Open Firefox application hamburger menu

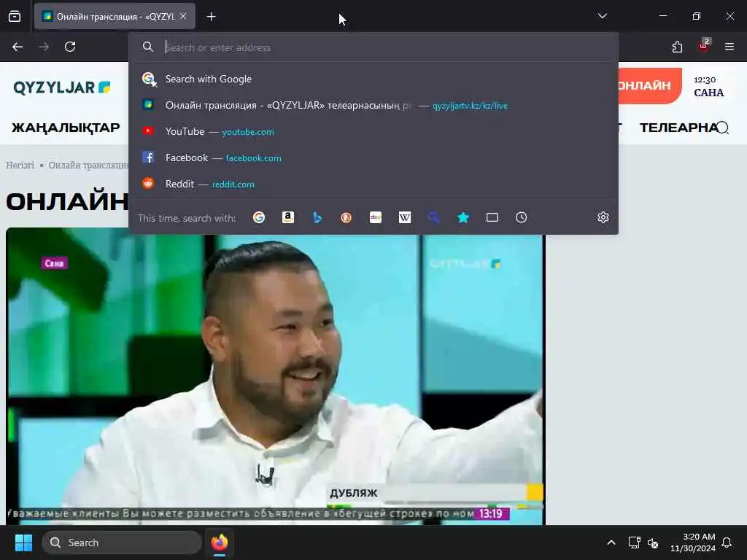[729, 47]
